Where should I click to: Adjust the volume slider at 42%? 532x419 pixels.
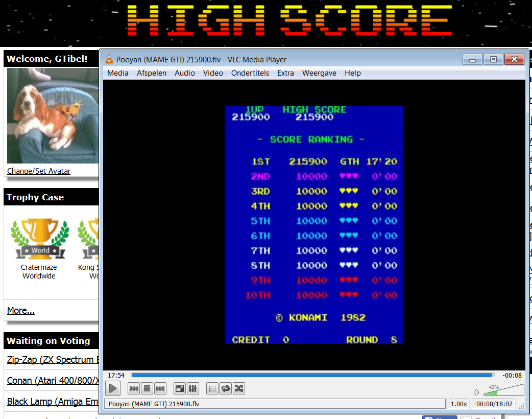503,390
